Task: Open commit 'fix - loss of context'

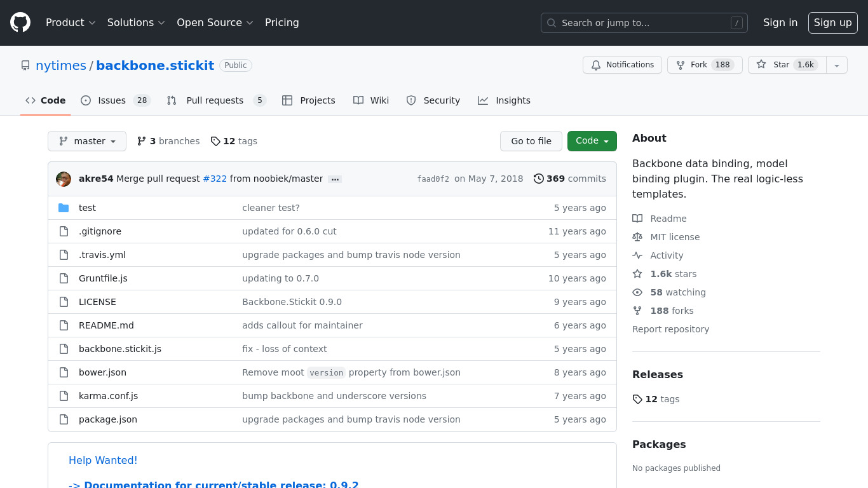Action: [284, 349]
